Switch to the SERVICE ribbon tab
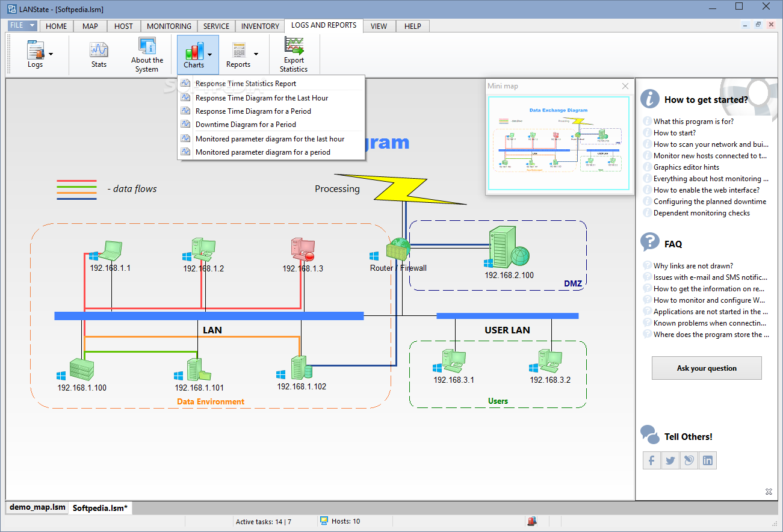783x532 pixels. (216, 26)
